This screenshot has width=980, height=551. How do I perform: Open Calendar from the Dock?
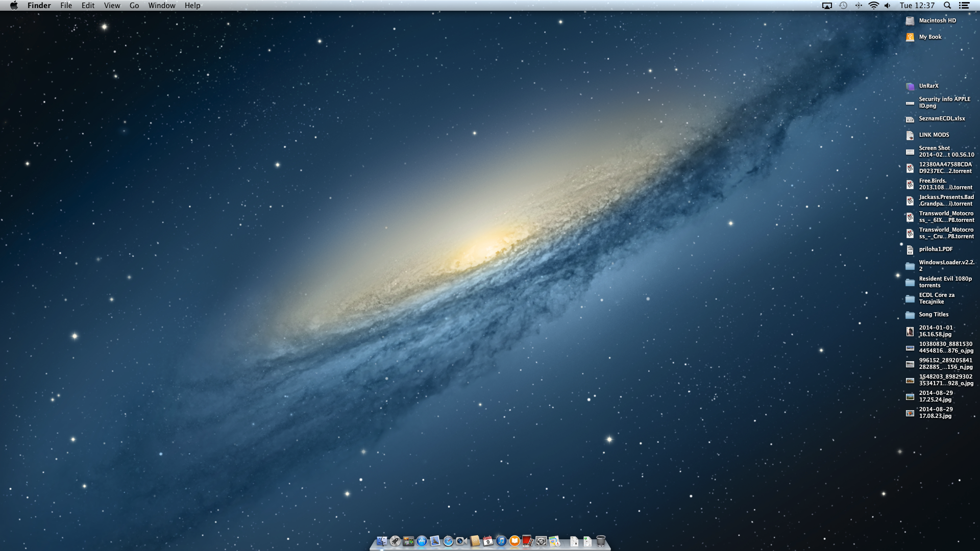point(488,541)
